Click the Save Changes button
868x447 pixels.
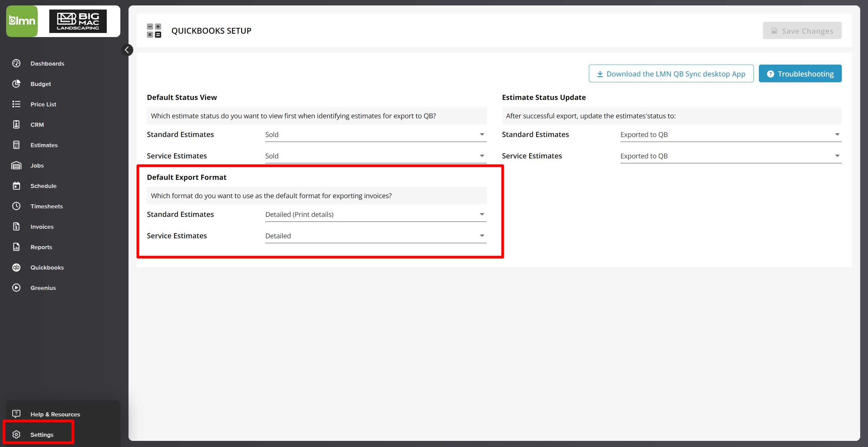[x=802, y=31]
